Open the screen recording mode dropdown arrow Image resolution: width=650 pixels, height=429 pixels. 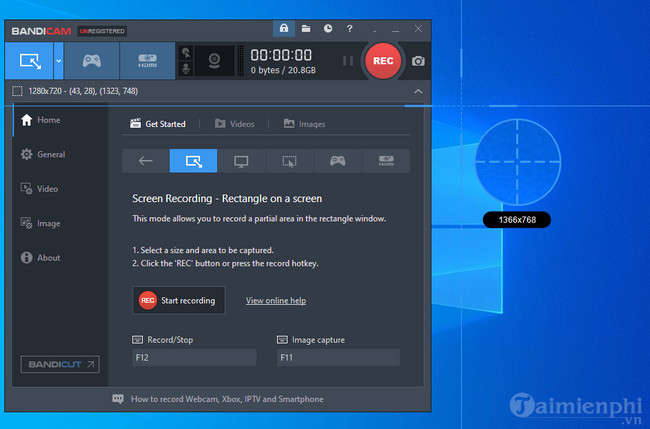click(x=58, y=61)
